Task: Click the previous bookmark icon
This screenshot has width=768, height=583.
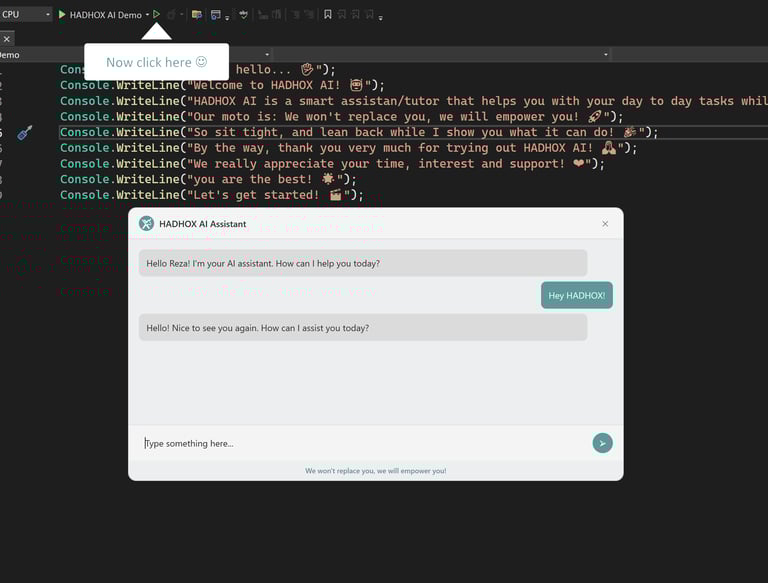Action: 342,15
